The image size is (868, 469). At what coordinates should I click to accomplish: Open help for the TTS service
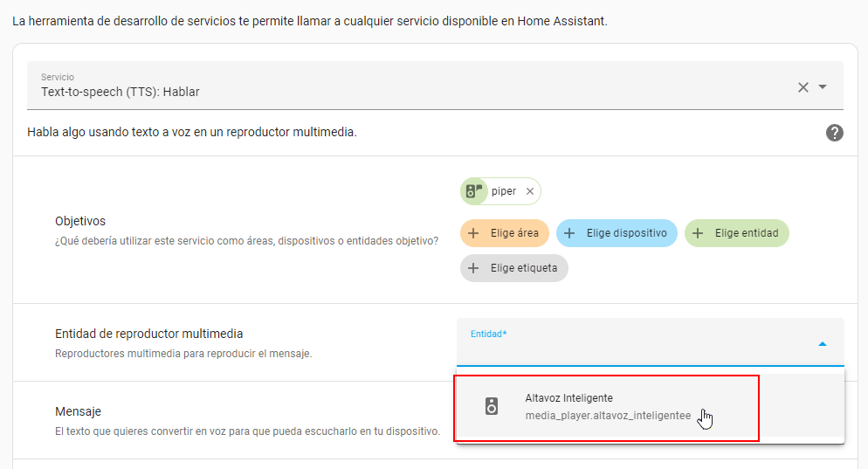tap(834, 133)
